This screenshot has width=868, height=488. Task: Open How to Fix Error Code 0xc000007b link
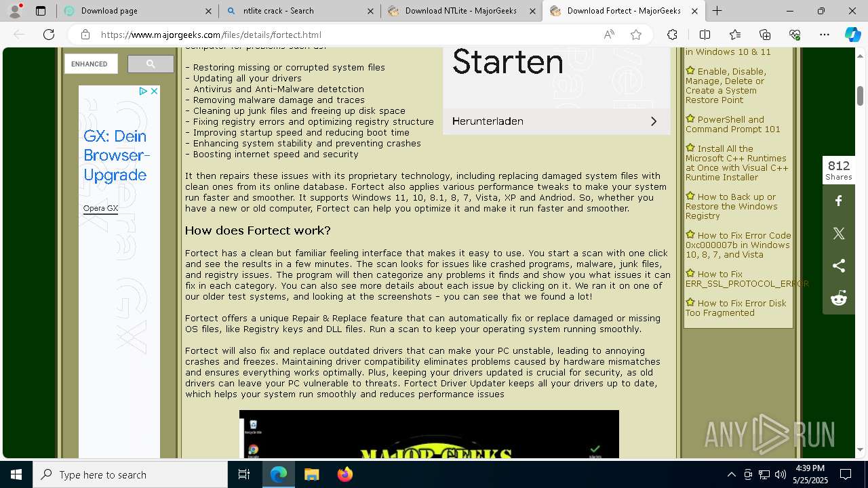click(738, 245)
